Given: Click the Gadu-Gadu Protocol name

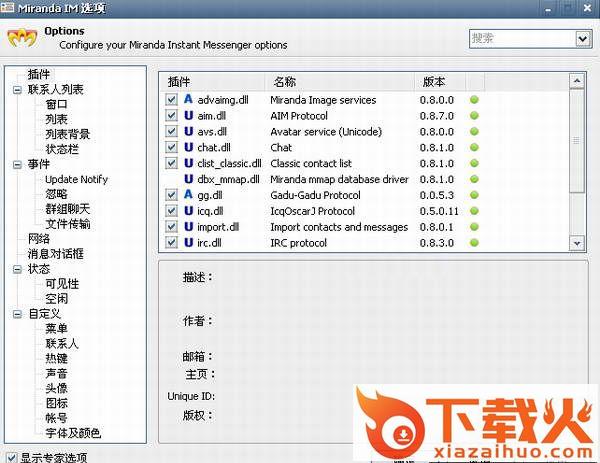Looking at the screenshot, I should coord(315,195).
